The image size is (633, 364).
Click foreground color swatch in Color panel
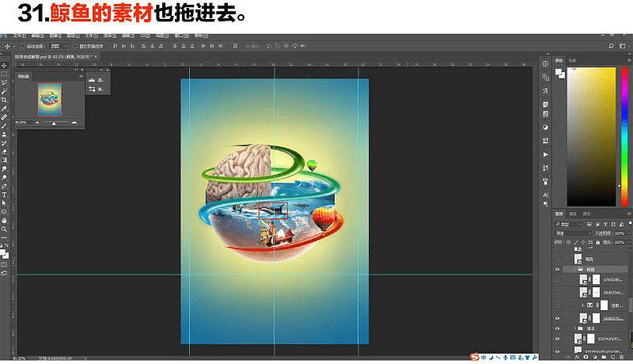pyautogui.click(x=558, y=72)
